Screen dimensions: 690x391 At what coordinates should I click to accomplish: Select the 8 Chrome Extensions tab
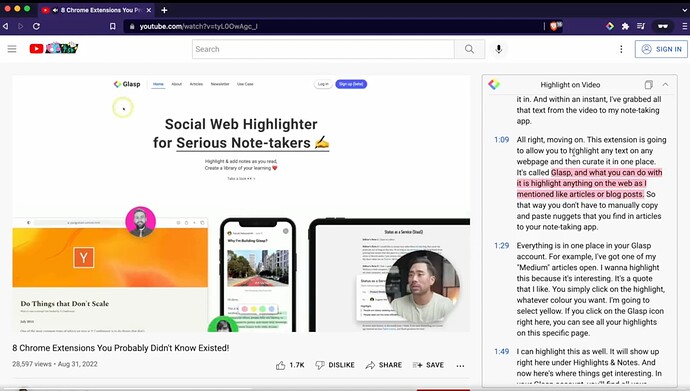[x=96, y=10]
